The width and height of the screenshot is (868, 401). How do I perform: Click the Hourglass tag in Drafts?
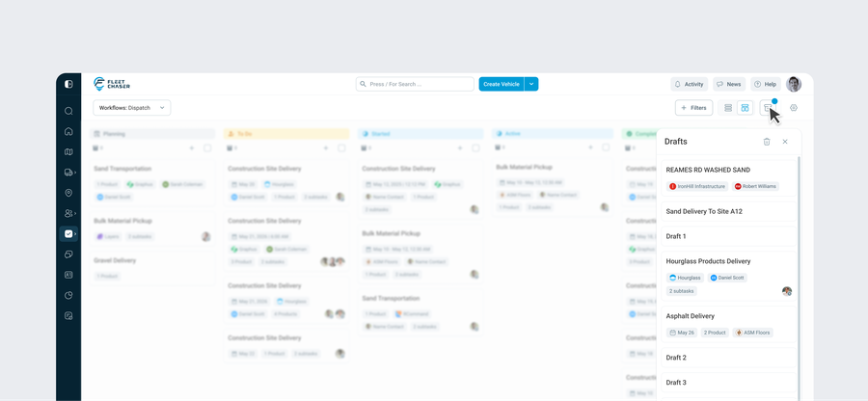tap(686, 278)
